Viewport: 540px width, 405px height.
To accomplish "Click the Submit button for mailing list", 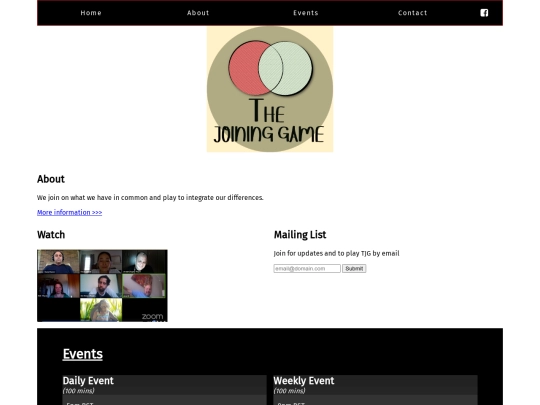I will pos(354,268).
